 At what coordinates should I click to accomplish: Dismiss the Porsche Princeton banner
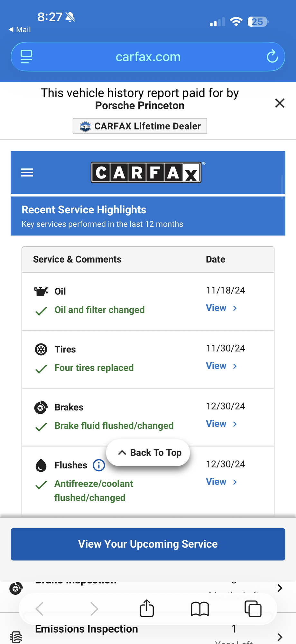[280, 103]
